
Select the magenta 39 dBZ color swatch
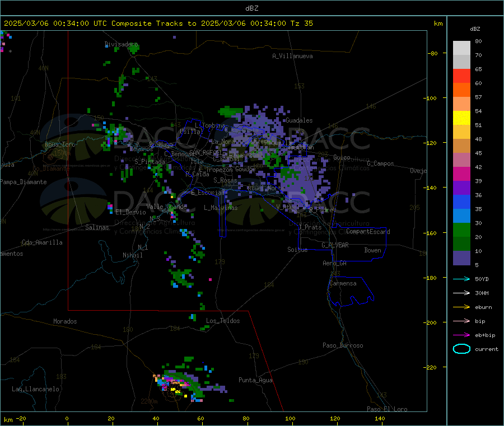(461, 174)
